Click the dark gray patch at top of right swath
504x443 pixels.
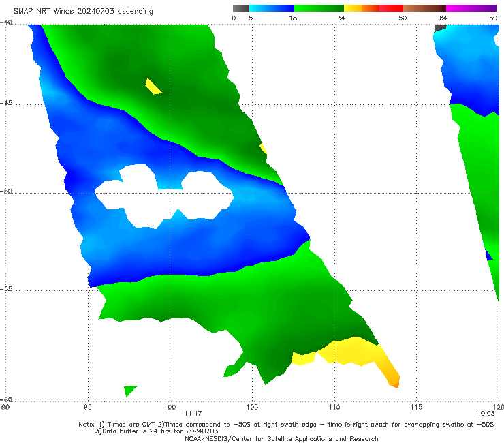click(440, 28)
